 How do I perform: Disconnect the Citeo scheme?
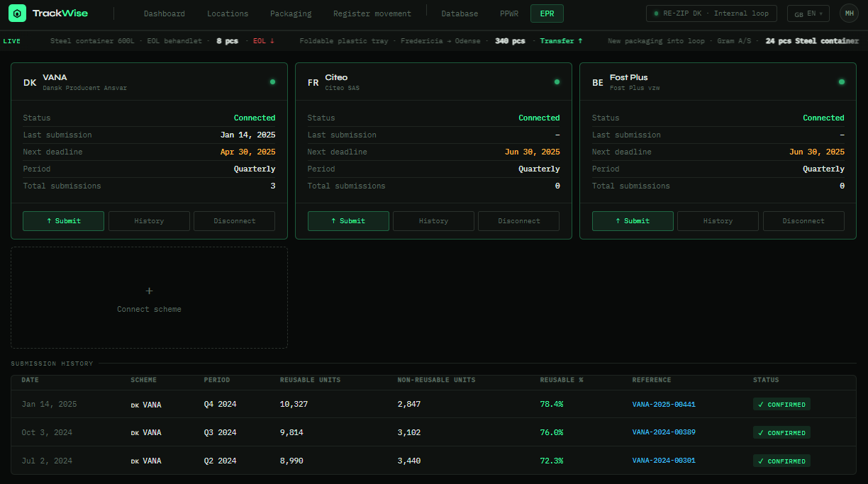(518, 220)
